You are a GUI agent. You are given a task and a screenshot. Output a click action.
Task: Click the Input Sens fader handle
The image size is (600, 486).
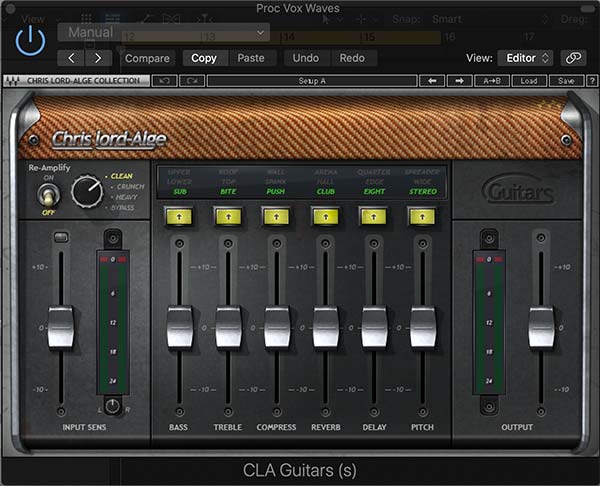(x=61, y=328)
